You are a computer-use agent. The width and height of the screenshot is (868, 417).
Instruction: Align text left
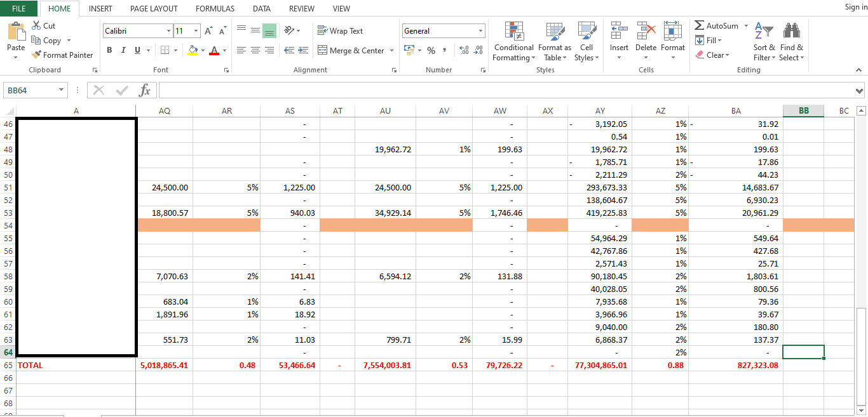(x=241, y=50)
